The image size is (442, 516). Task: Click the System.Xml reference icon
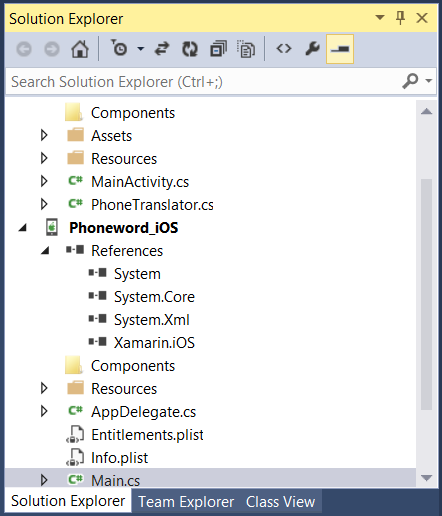98,319
